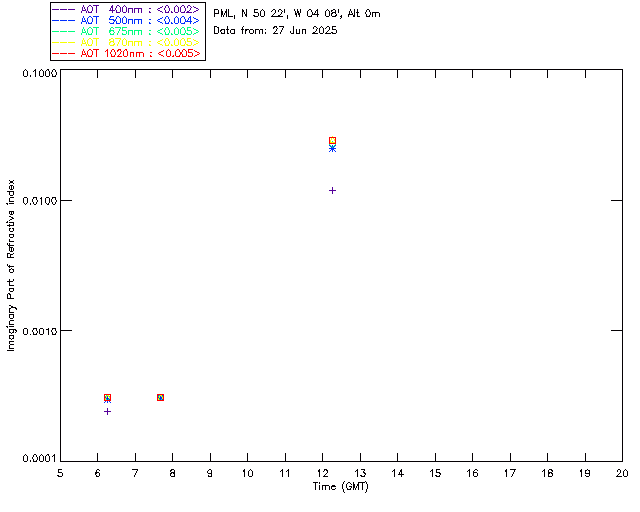Click the x-axis tick label '5'
The image size is (640, 512).
[60, 473]
